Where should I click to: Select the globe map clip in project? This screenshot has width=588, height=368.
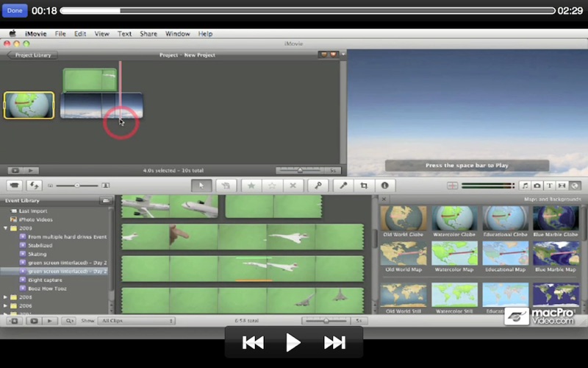click(x=29, y=105)
